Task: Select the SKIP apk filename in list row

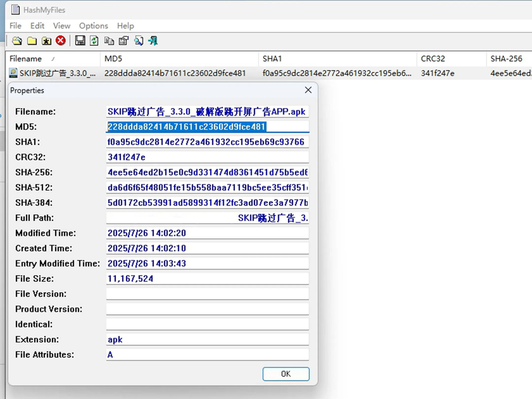Action: 58,73
